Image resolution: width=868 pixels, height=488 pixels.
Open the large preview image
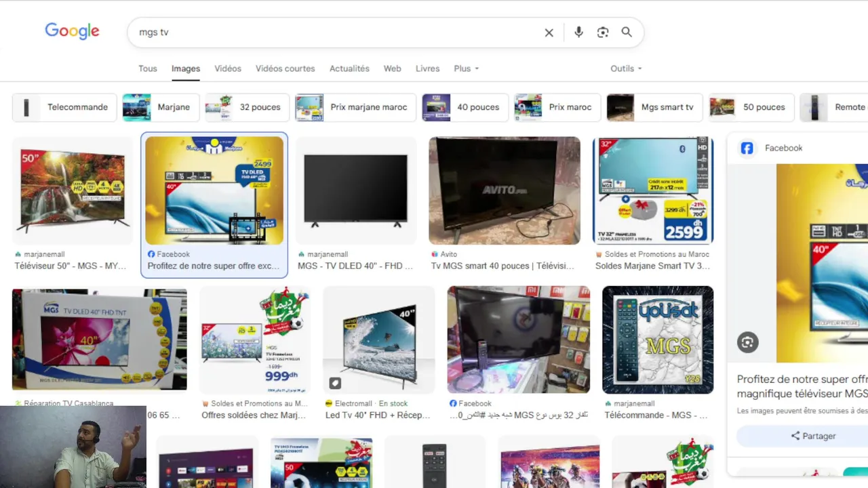(822, 263)
